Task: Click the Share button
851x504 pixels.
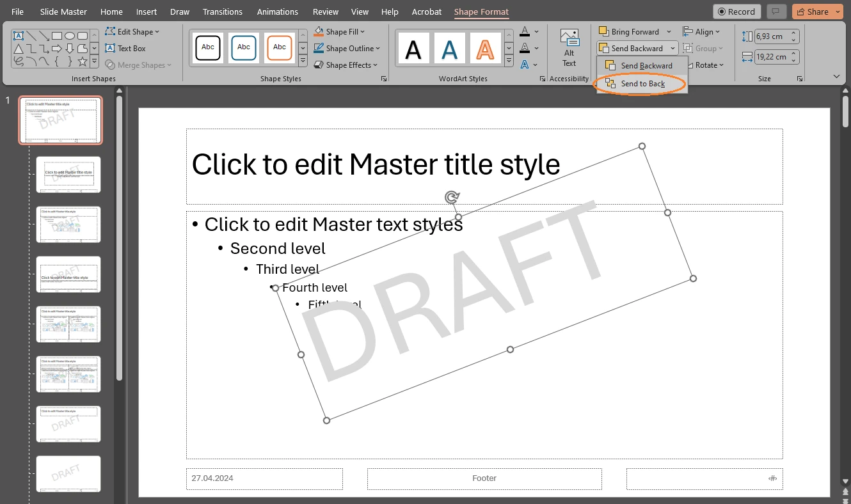Action: click(817, 11)
